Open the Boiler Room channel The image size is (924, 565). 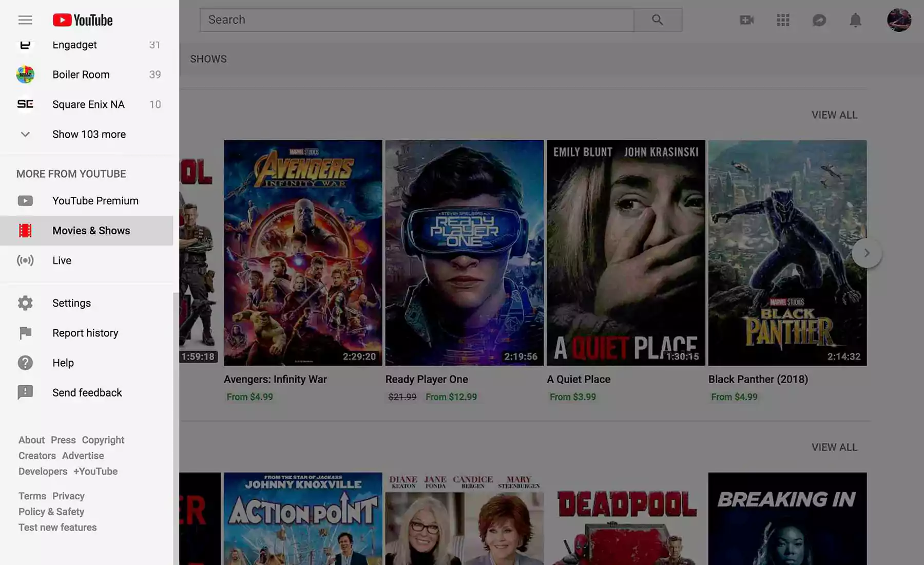pos(81,75)
